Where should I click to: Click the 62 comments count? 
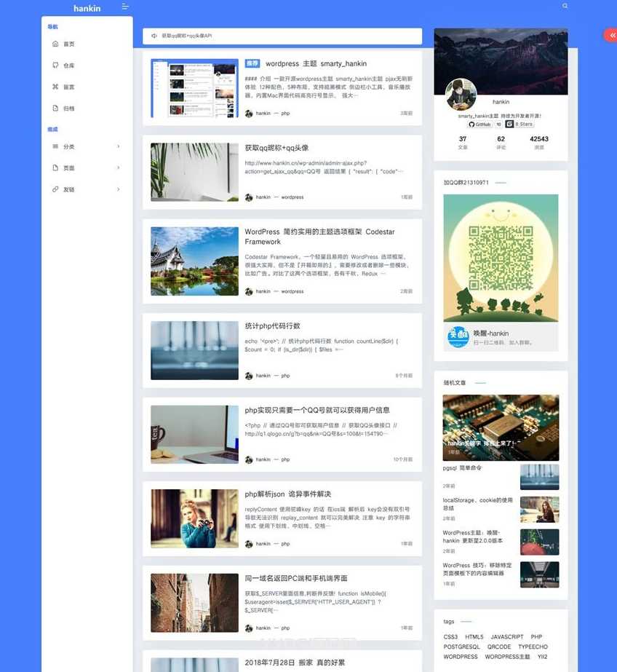(501, 139)
